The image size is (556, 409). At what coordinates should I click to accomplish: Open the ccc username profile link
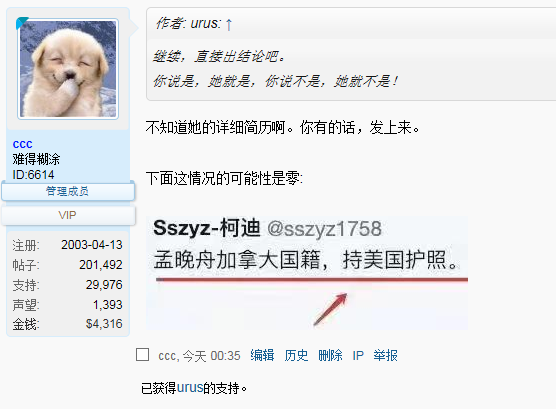pyautogui.click(x=22, y=144)
